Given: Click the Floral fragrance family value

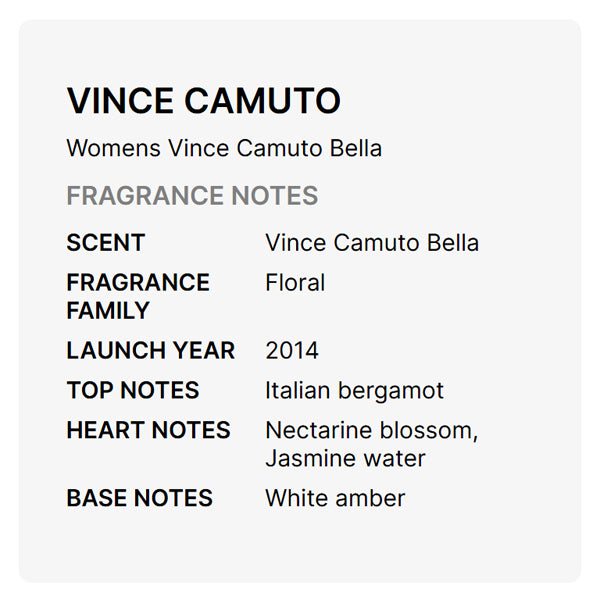Looking at the screenshot, I should [295, 283].
